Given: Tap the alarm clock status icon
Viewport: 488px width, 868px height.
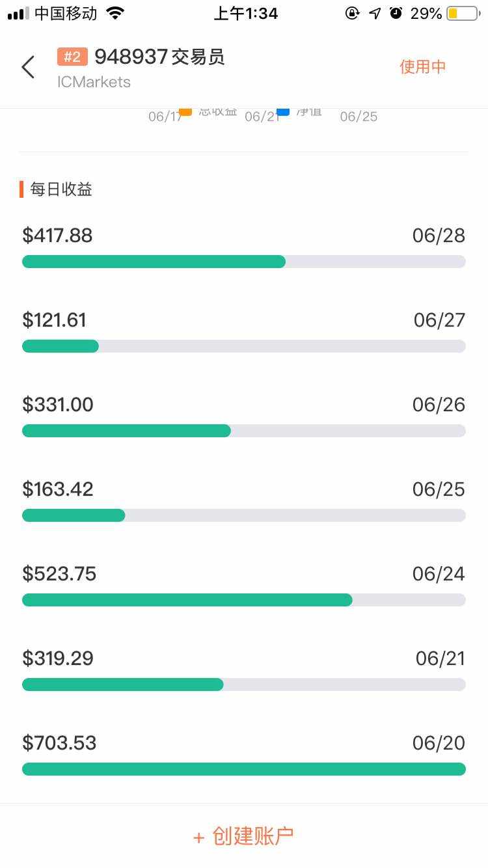Looking at the screenshot, I should 396,13.
